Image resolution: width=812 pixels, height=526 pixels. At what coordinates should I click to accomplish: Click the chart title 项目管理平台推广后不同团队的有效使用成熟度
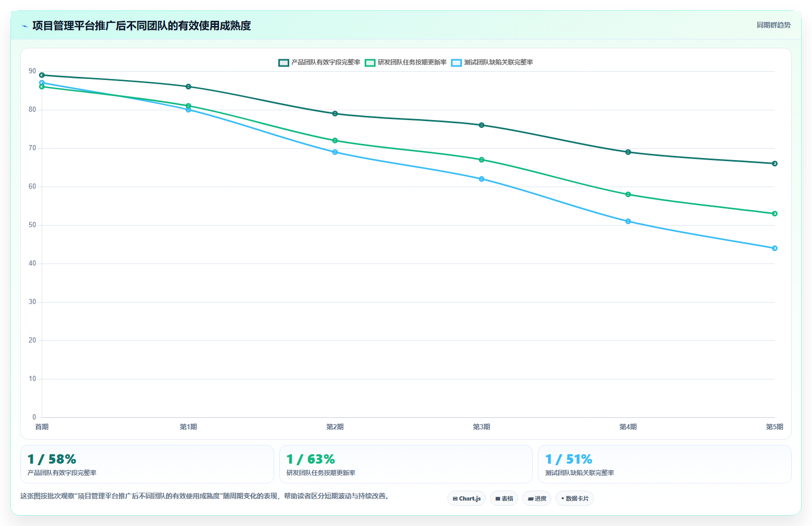pos(141,25)
